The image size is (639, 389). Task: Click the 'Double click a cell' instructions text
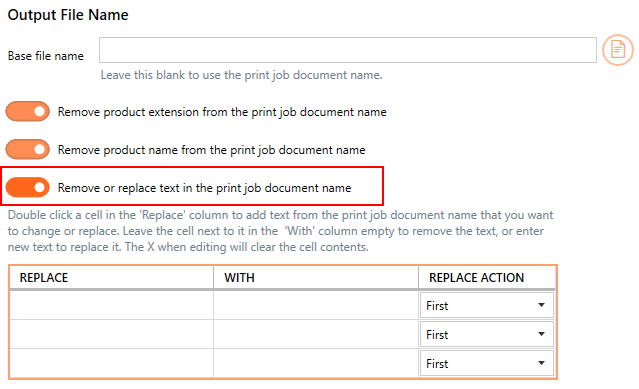coord(280,231)
